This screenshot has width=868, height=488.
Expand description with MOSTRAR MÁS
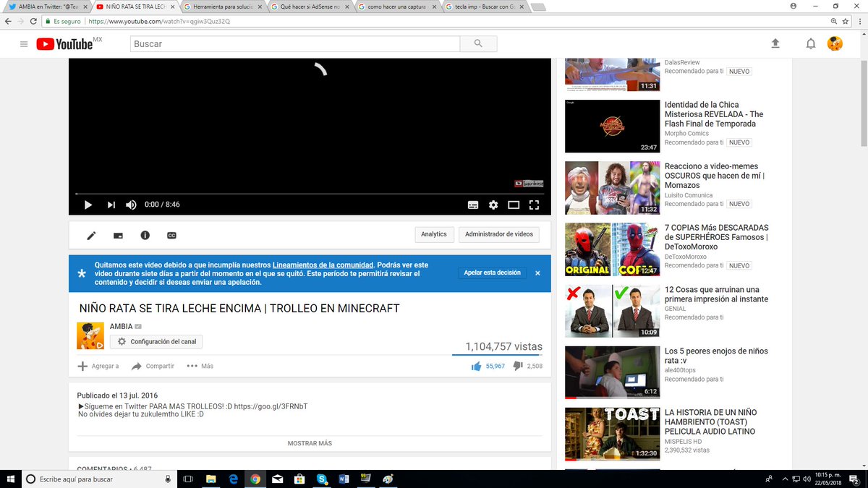(x=310, y=443)
